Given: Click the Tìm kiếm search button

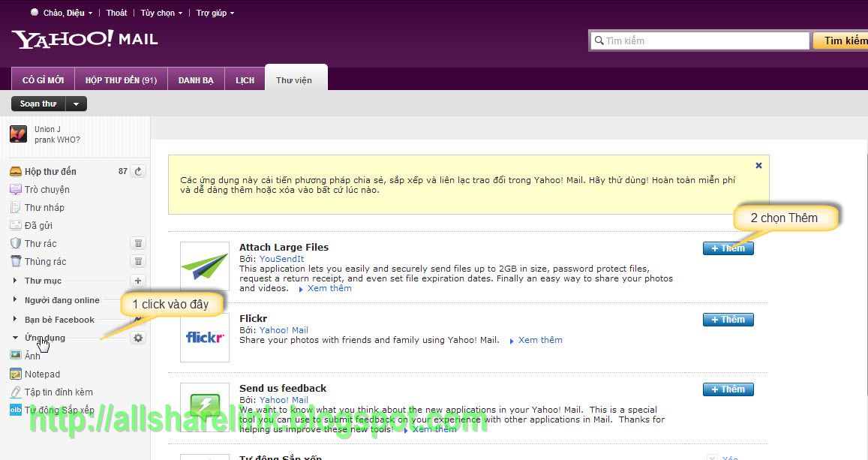Looking at the screenshot, I should [840, 41].
